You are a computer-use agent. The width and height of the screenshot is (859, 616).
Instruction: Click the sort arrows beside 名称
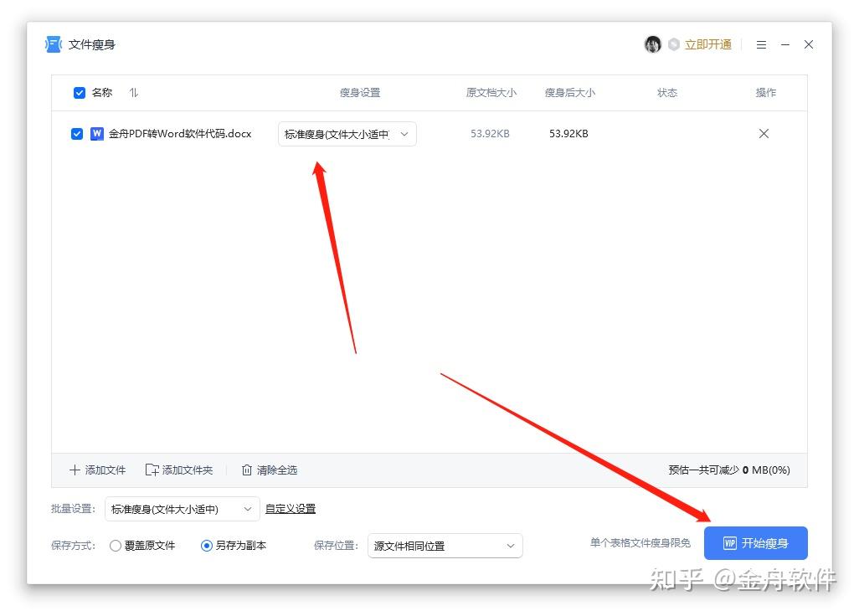[x=134, y=93]
